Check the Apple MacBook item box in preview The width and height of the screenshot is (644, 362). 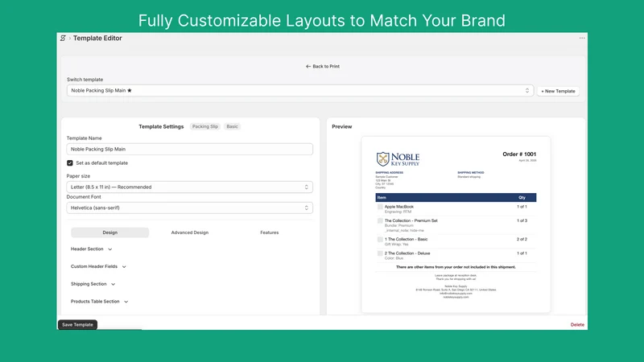380,207
